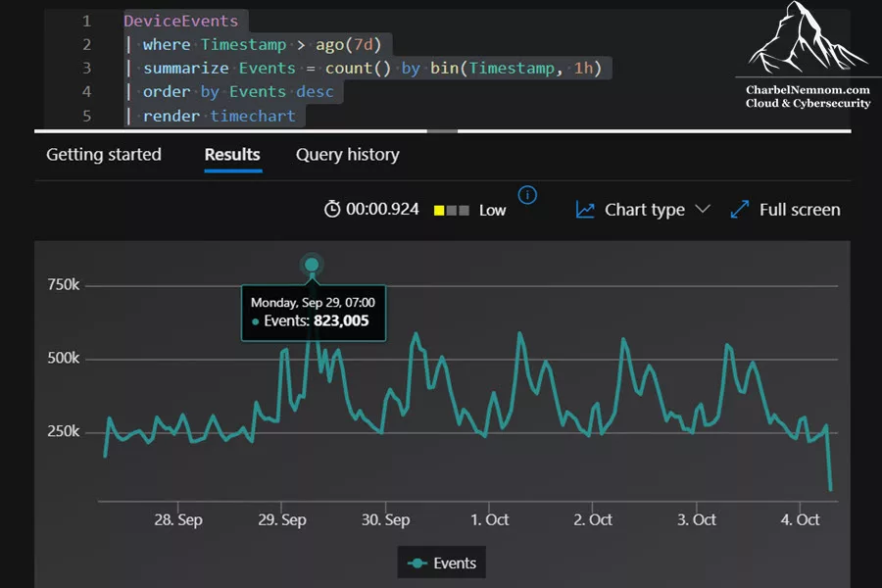The width and height of the screenshot is (882, 588).
Task: Open the Query history tab
Action: pyautogui.click(x=348, y=154)
